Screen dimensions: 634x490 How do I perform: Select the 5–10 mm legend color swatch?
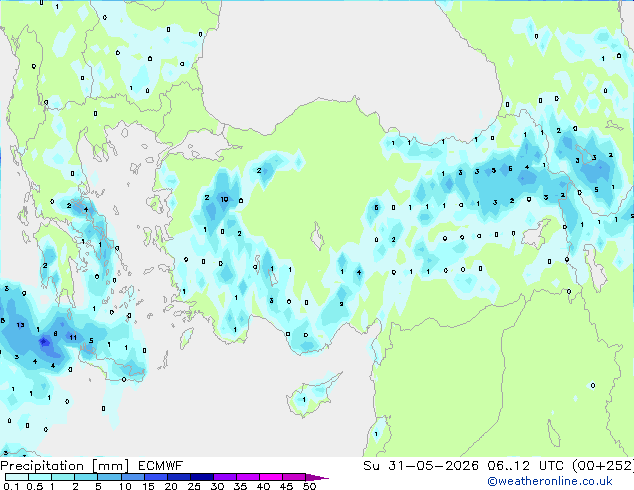click(x=109, y=477)
